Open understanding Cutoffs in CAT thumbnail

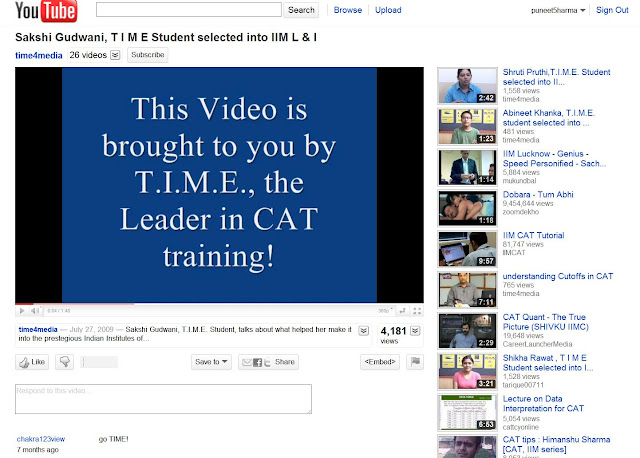click(x=467, y=290)
